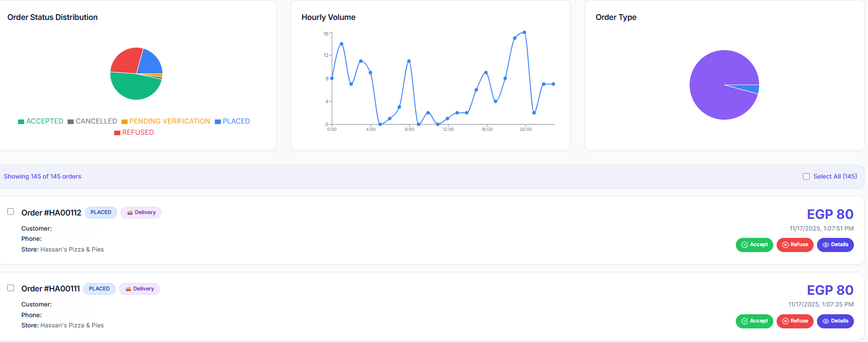Click the timestamp 11/17/2025, 1:07:35 PM
This screenshot has width=868, height=342.
821,305
